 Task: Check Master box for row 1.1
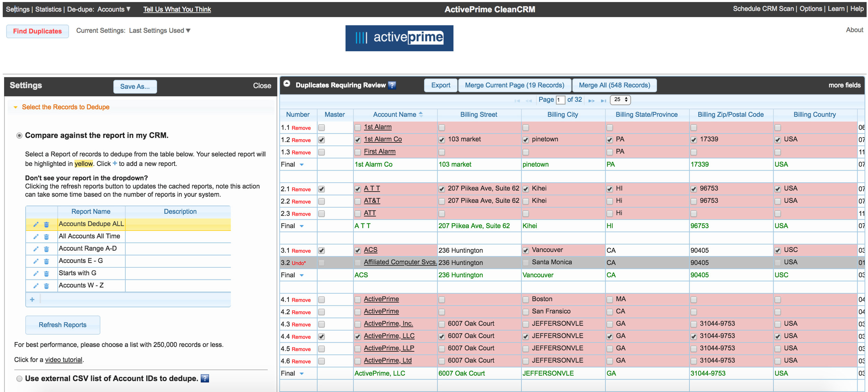click(322, 128)
